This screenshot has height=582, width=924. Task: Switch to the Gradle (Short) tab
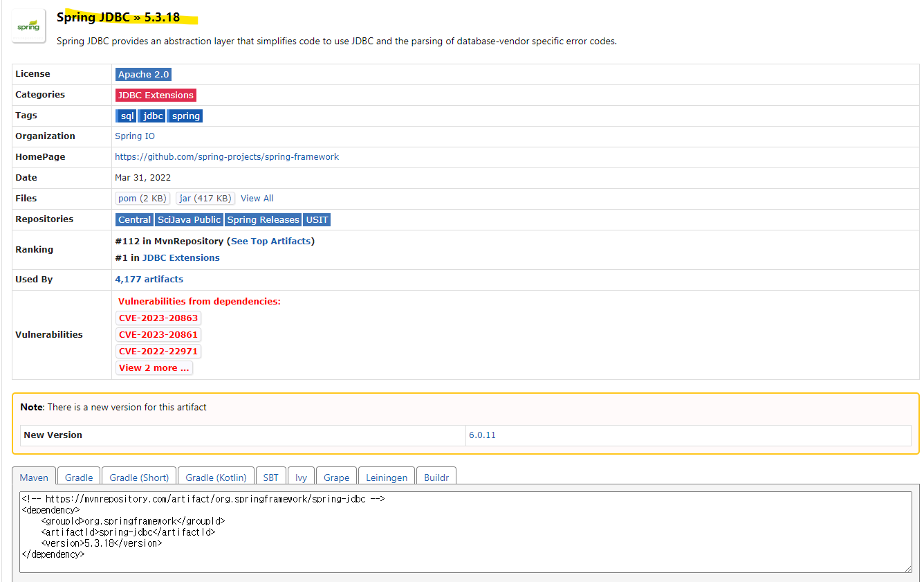139,478
